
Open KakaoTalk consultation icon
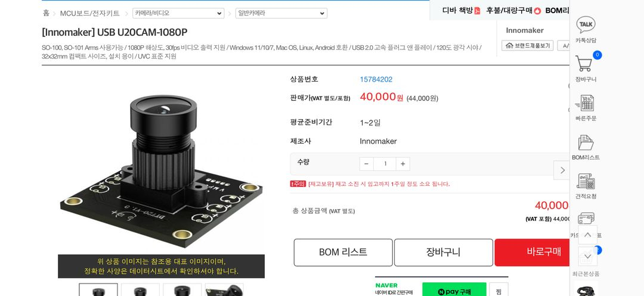pyautogui.click(x=586, y=30)
